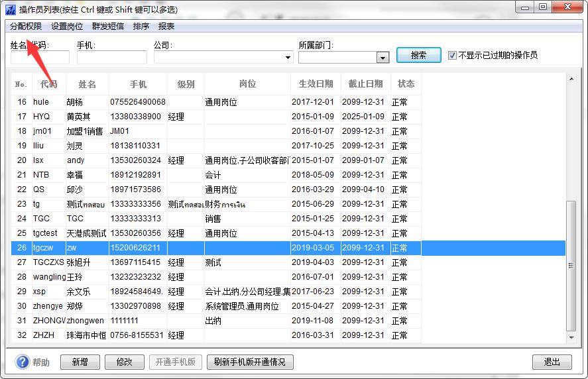Image resolution: width=588 pixels, height=379 pixels.
Task: Open the 报表 menu
Action: [x=166, y=27]
